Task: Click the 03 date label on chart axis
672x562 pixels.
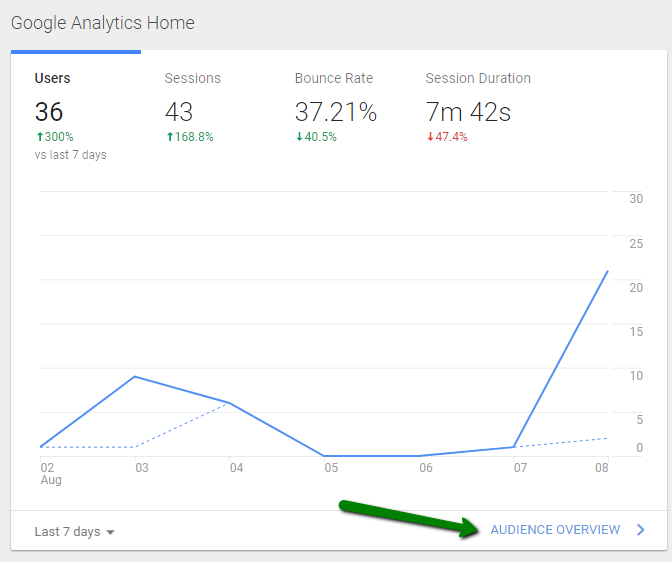Action: point(142,467)
